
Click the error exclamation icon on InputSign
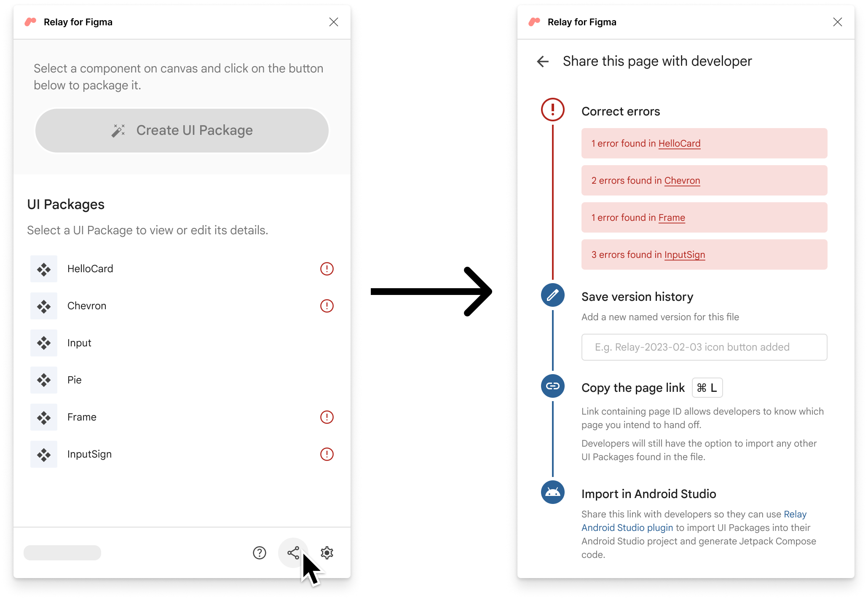(327, 454)
